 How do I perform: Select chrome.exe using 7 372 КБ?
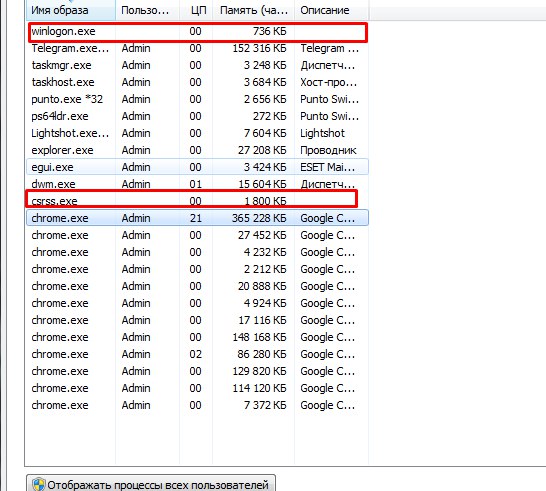(197, 405)
